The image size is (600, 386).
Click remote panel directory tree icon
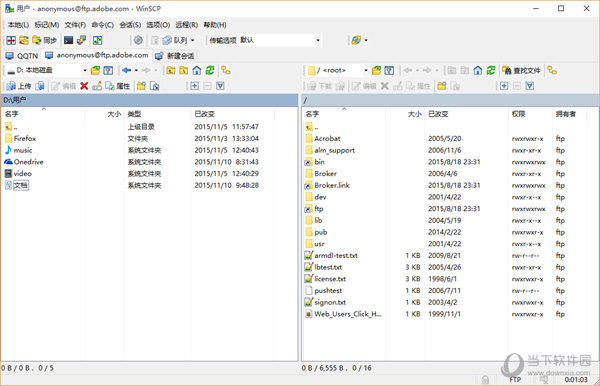click(x=552, y=70)
